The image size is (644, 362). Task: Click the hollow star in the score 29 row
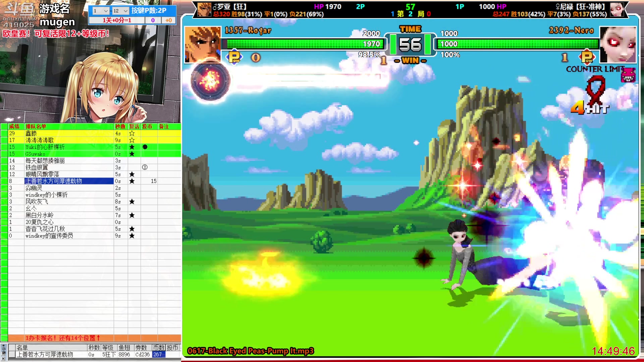[132, 133]
